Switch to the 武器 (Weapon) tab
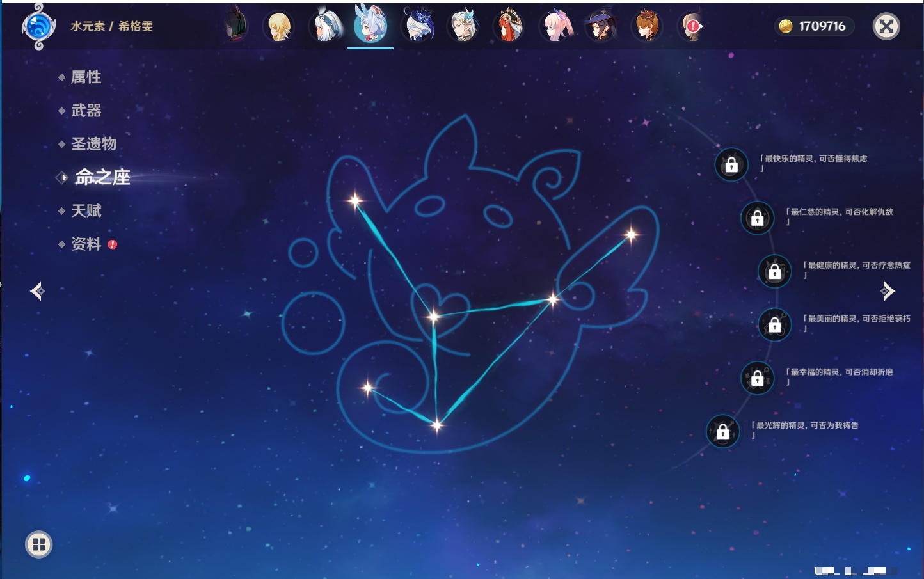 pyautogui.click(x=86, y=111)
